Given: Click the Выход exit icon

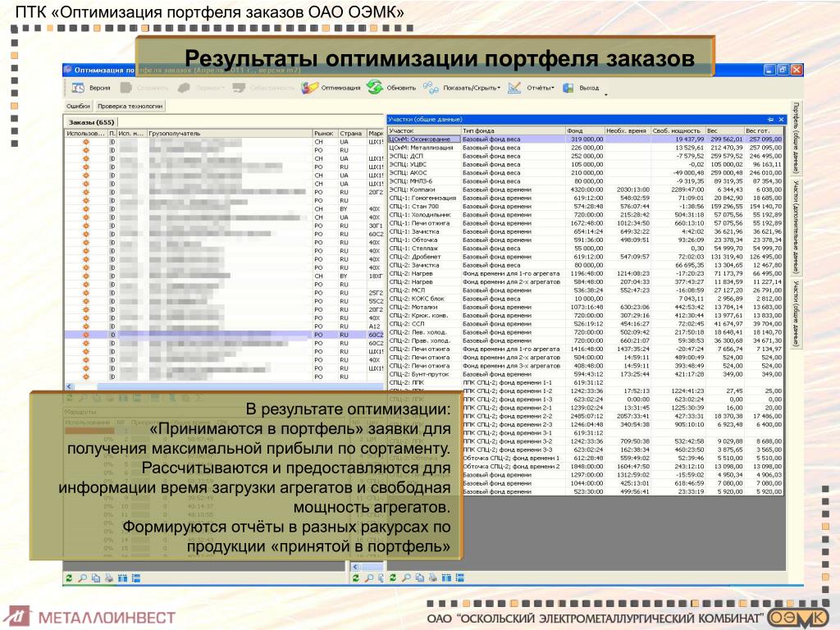Looking at the screenshot, I should tap(568, 88).
